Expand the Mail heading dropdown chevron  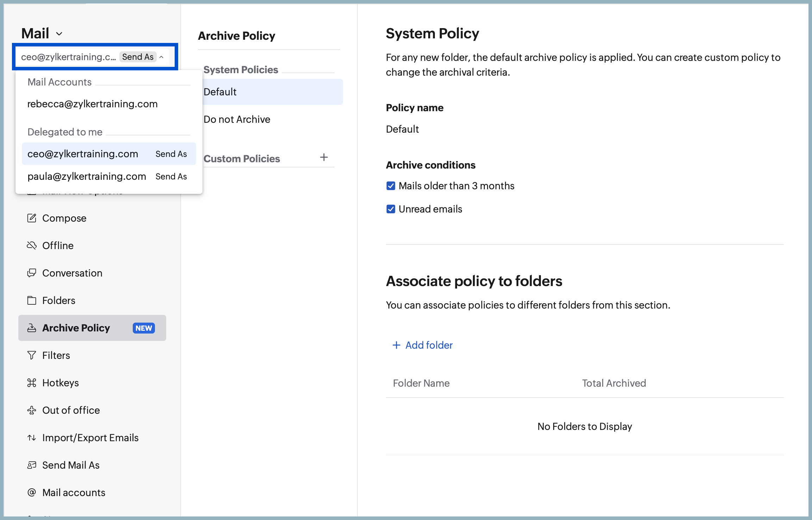(59, 34)
